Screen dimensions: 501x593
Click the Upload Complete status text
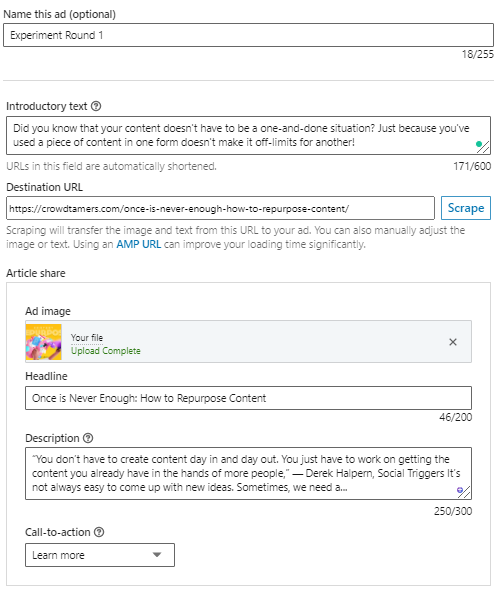pyautogui.click(x=106, y=351)
